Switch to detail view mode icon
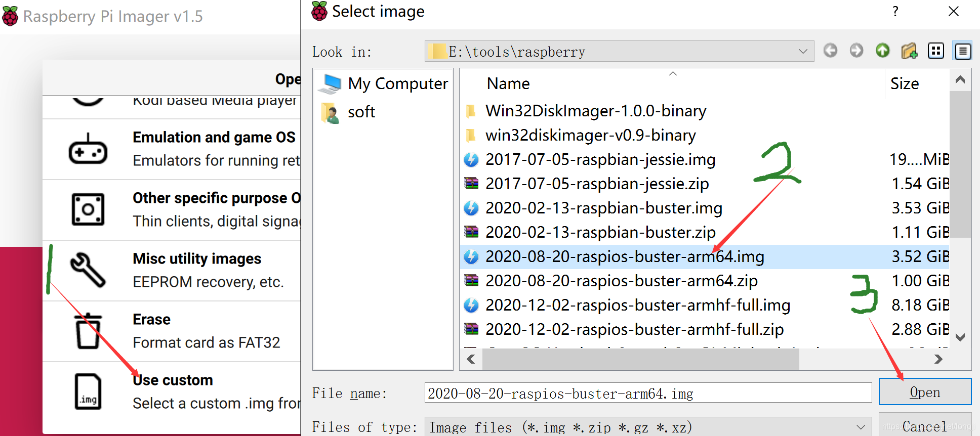980x436 pixels. point(963,51)
